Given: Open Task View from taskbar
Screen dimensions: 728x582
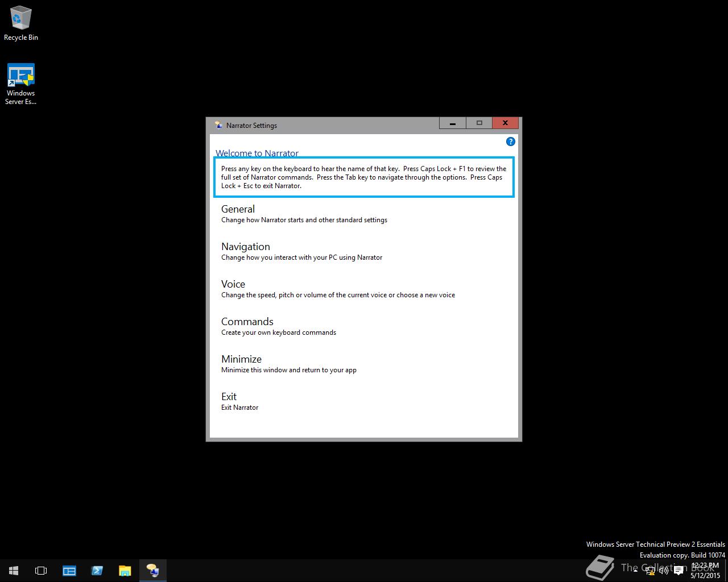Looking at the screenshot, I should (x=41, y=571).
